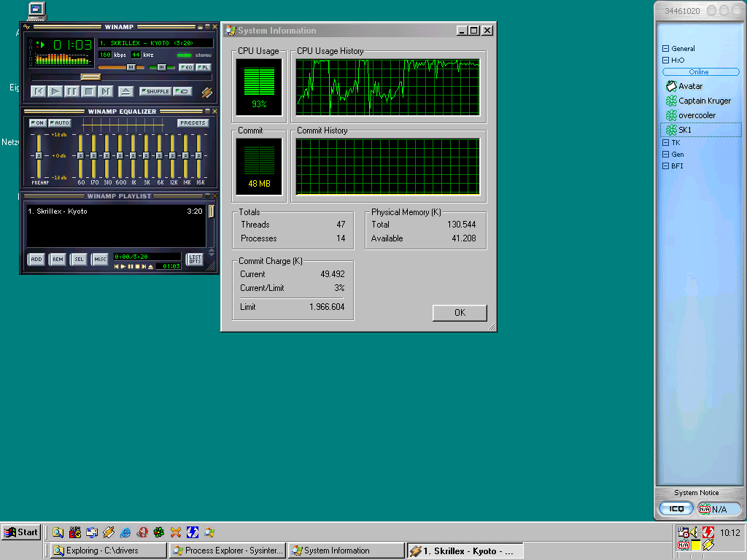The width and height of the screenshot is (747, 560).
Task: Open playlist ADD menu
Action: tap(36, 259)
